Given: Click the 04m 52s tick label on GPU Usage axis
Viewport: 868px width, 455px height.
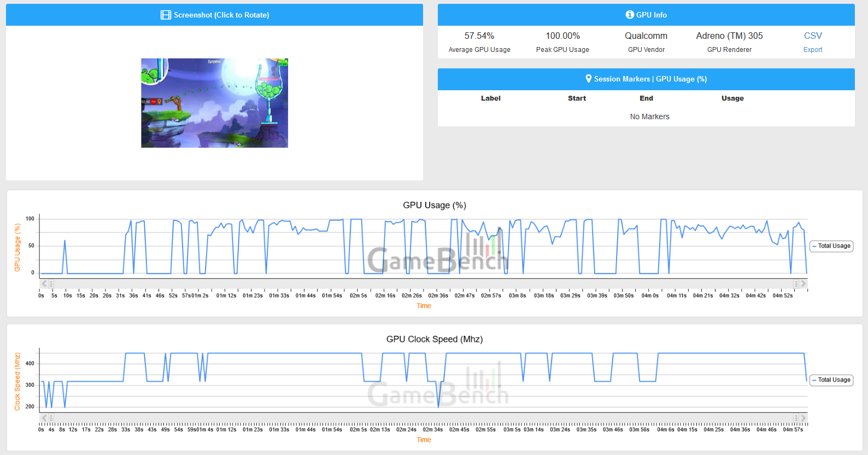Looking at the screenshot, I should coord(782,295).
